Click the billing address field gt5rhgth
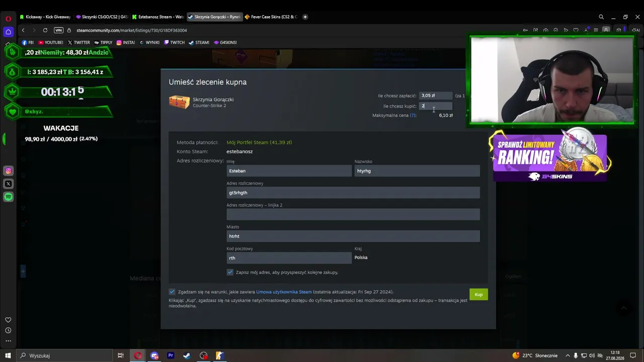The image size is (644, 362). [353, 193]
